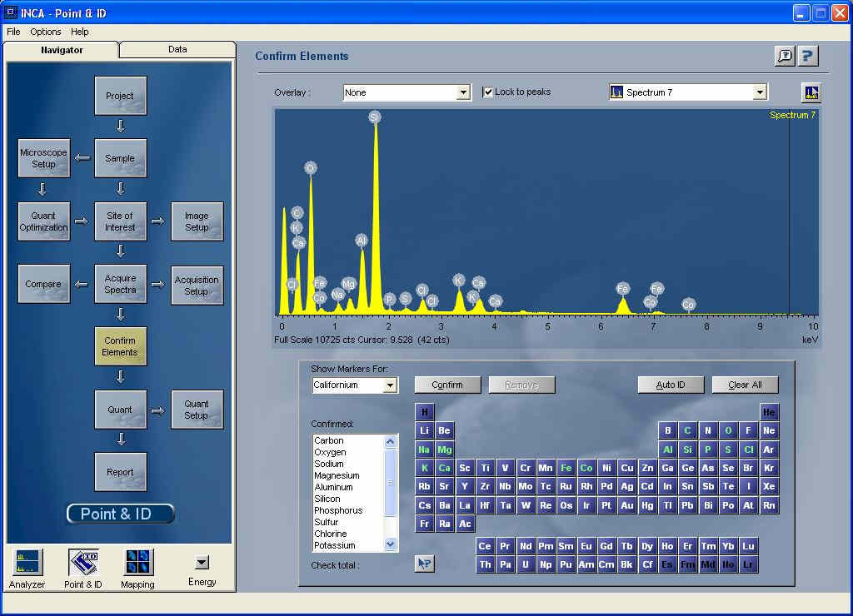Viewport: 853px width, 616px height.
Task: Expand the Spectrum 7 selection dropdown
Action: click(x=759, y=92)
